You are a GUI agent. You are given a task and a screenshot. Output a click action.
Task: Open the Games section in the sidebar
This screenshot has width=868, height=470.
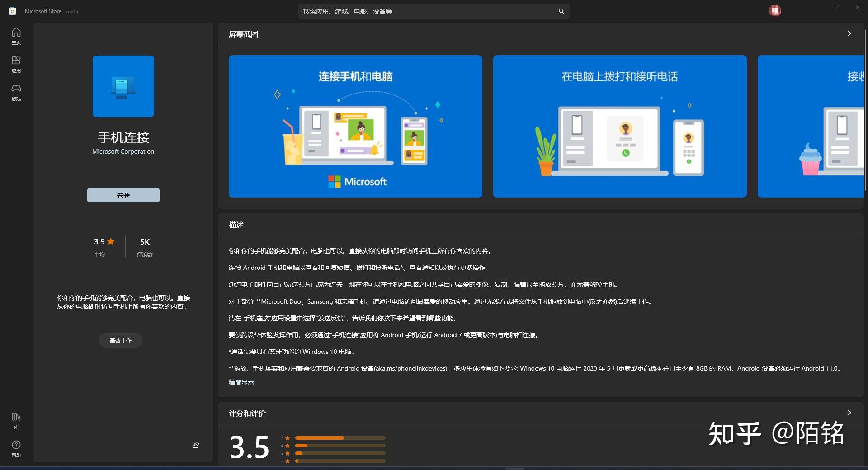tap(16, 93)
